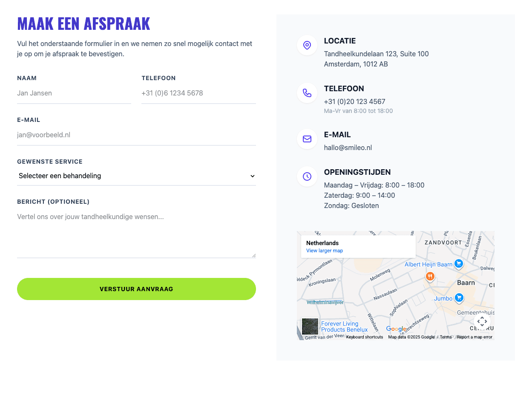Click the map Terms link

click(446, 337)
